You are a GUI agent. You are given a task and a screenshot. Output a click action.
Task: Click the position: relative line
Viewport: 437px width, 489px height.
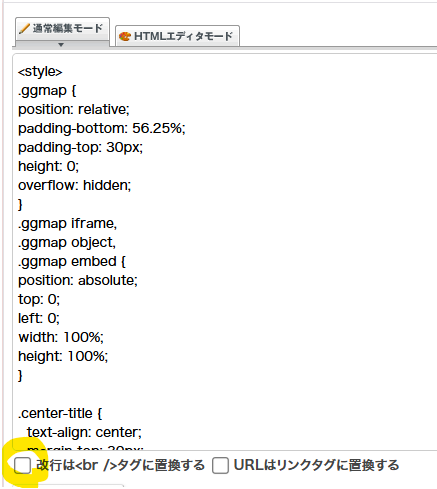[74, 109]
